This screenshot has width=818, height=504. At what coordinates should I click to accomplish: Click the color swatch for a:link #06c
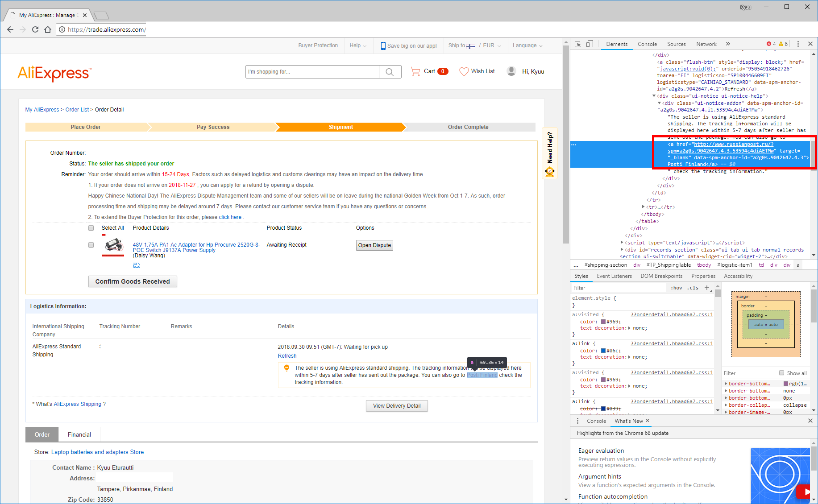[x=603, y=351]
